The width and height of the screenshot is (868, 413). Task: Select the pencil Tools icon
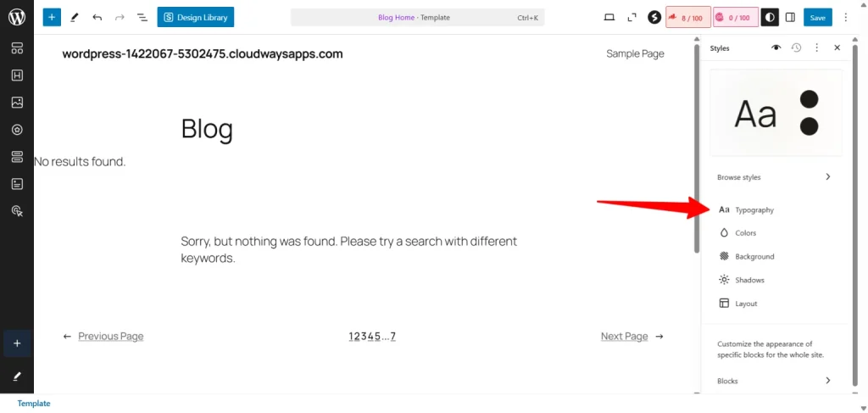75,17
